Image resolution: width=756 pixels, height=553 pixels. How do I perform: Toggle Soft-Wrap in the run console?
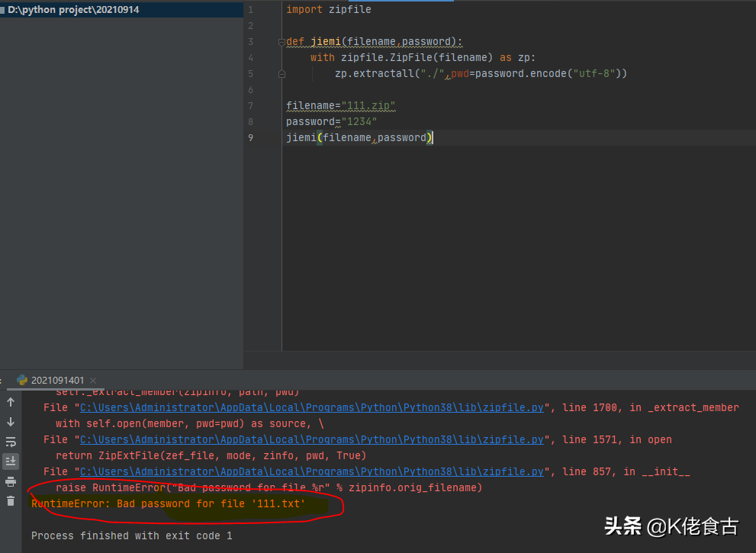point(11,442)
